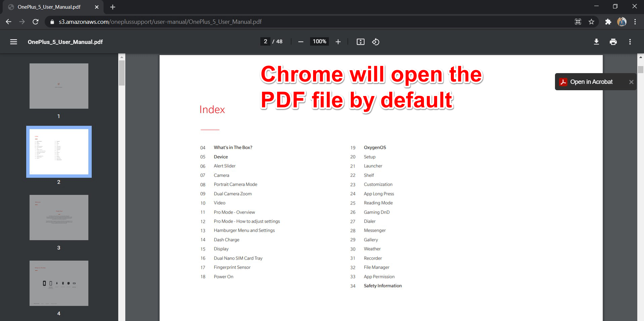This screenshot has height=321, width=644.
Task: Open the Reading Mode entry
Action: pos(378,203)
